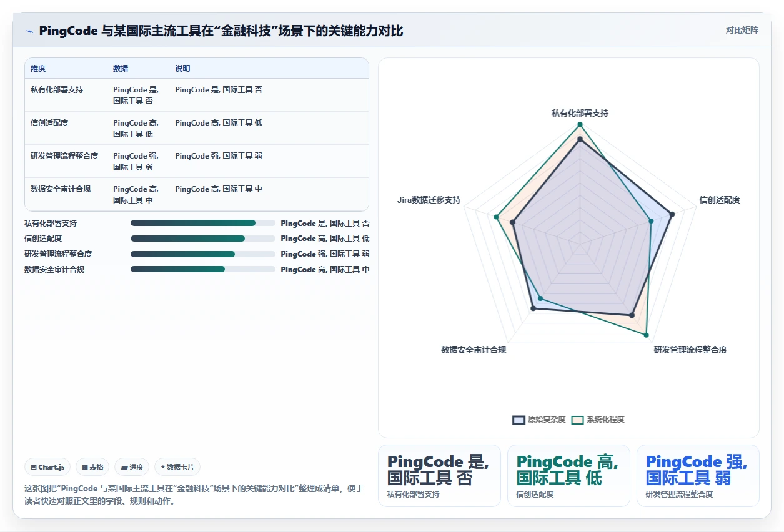Select the 私有化部署支持 table row label

(57, 90)
